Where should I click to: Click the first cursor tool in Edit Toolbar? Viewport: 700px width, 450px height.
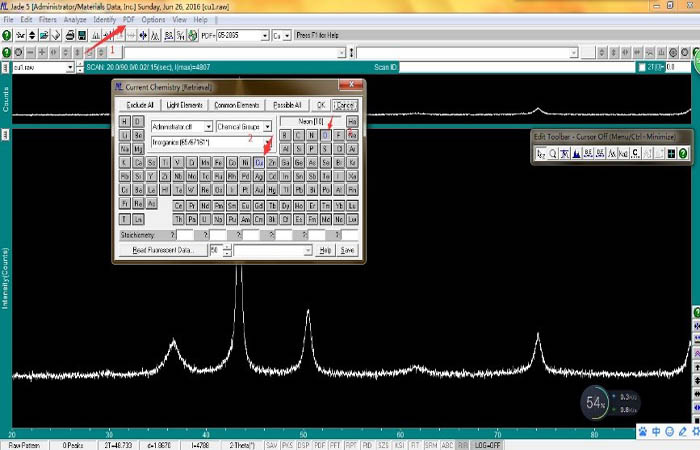click(x=540, y=153)
